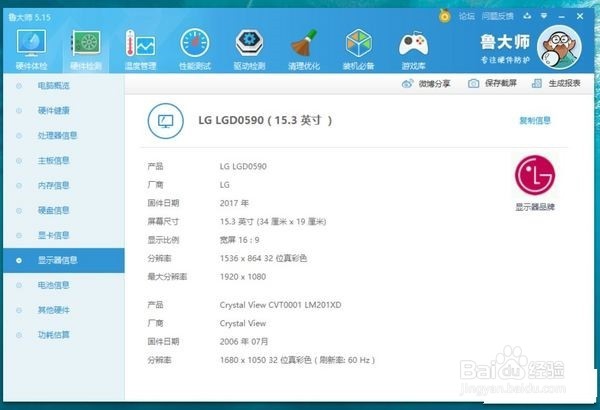Click Crystal View CVT0001 LM201XD product text
This screenshot has width=600, height=410.
pos(280,305)
